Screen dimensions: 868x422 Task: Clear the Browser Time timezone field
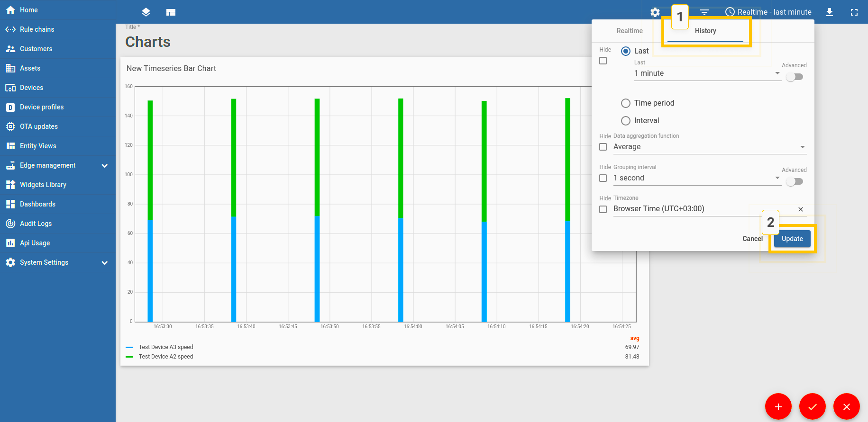(801, 209)
